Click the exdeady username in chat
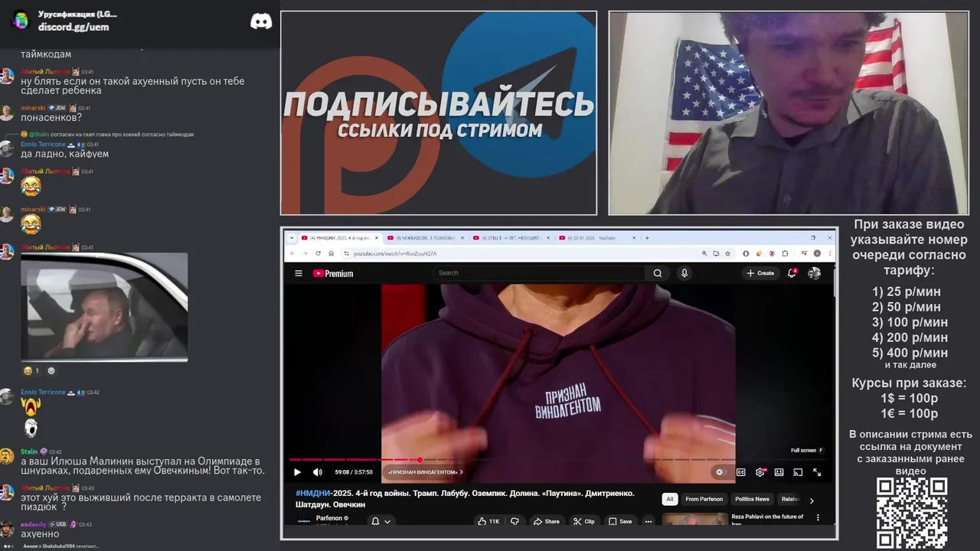This screenshot has width=980, height=551. (33, 524)
